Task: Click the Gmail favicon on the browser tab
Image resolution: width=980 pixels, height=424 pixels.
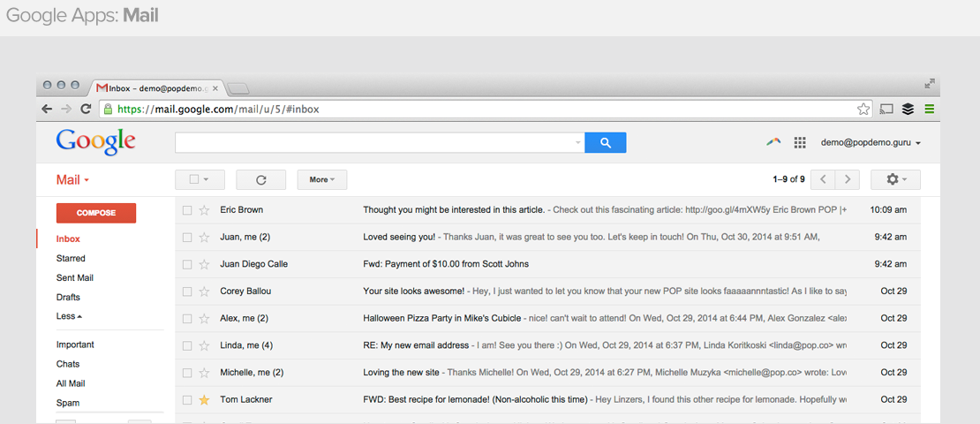Action: coord(102,88)
